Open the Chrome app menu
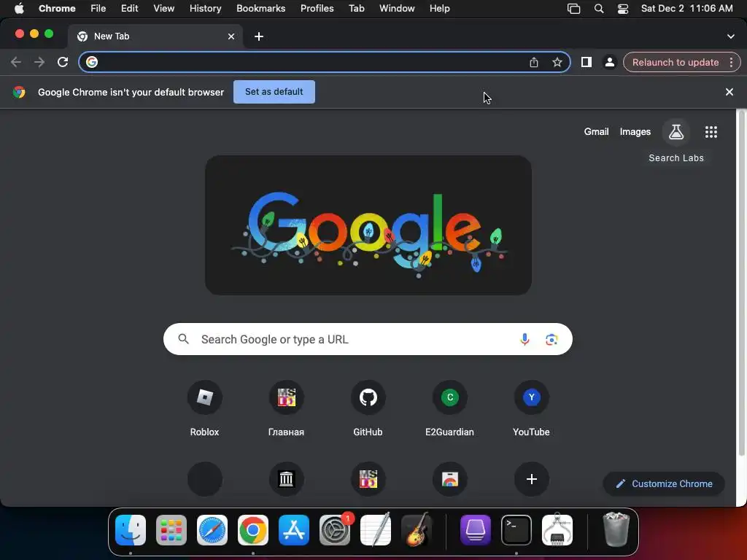 (57, 9)
